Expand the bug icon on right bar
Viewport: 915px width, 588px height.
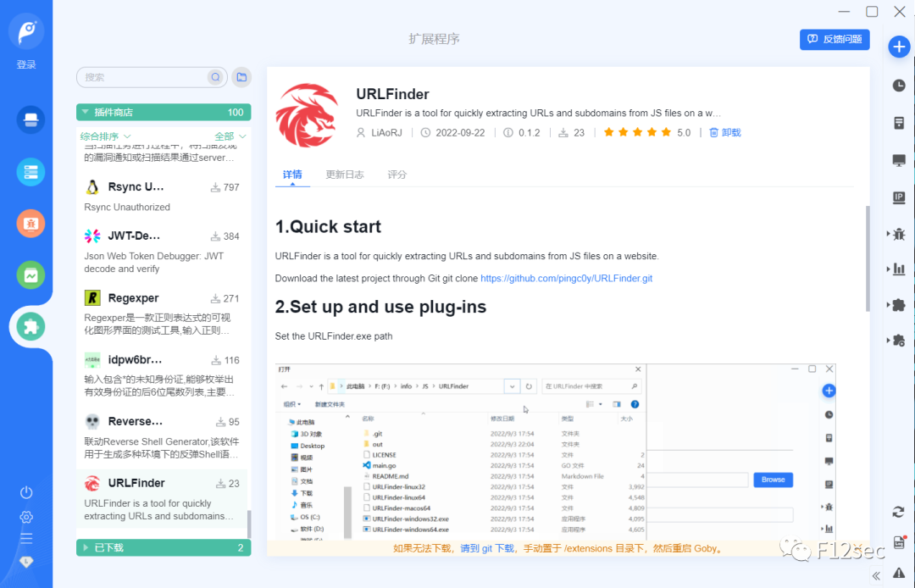pyautogui.click(x=897, y=234)
